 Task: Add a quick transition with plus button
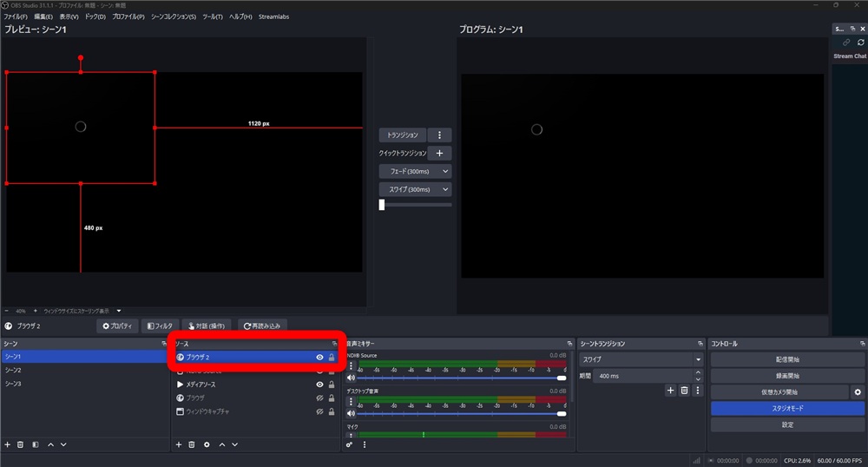[x=439, y=154]
